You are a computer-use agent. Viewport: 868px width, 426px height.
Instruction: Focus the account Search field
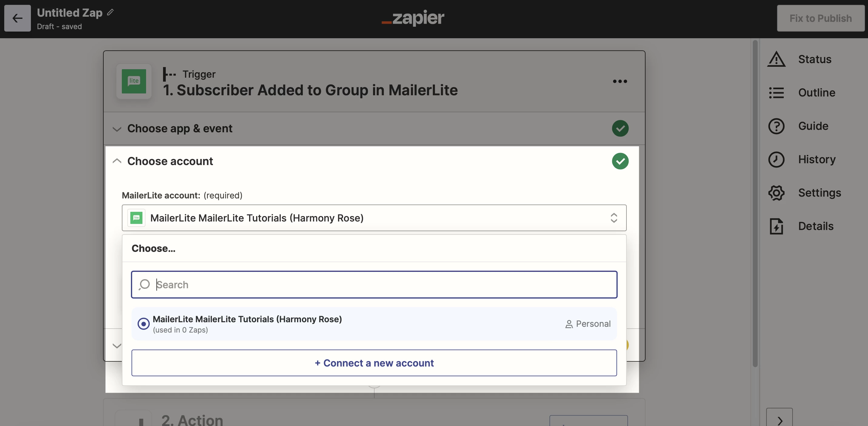374,285
